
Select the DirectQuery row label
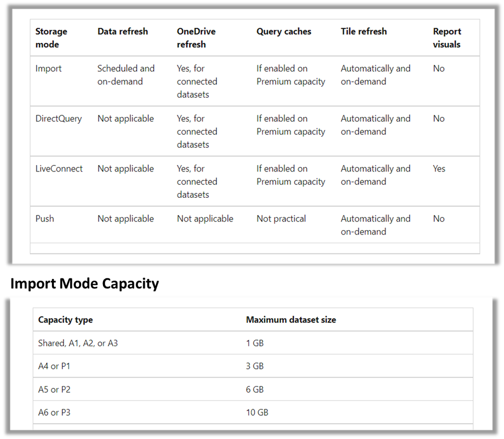click(x=59, y=119)
